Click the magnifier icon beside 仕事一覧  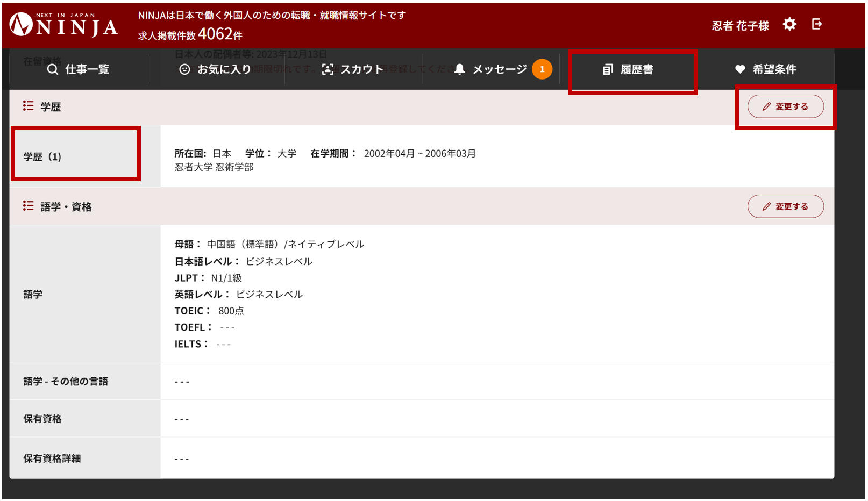[52, 69]
